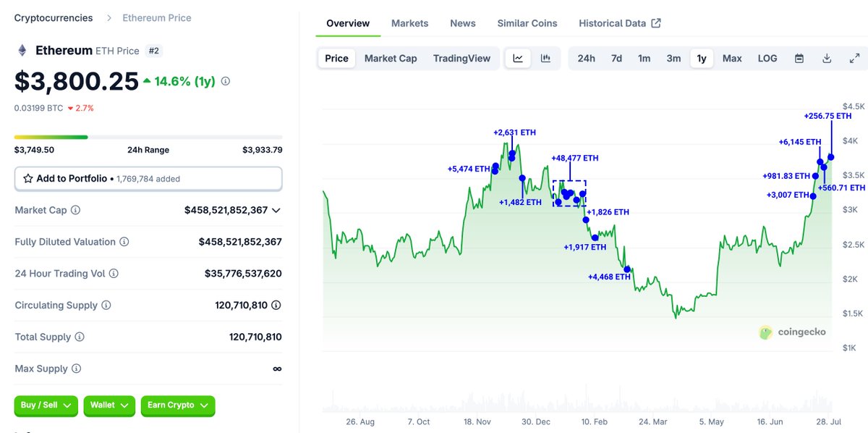Switch to the Markets tab
Image resolution: width=868 pixels, height=433 pixels.
[410, 23]
